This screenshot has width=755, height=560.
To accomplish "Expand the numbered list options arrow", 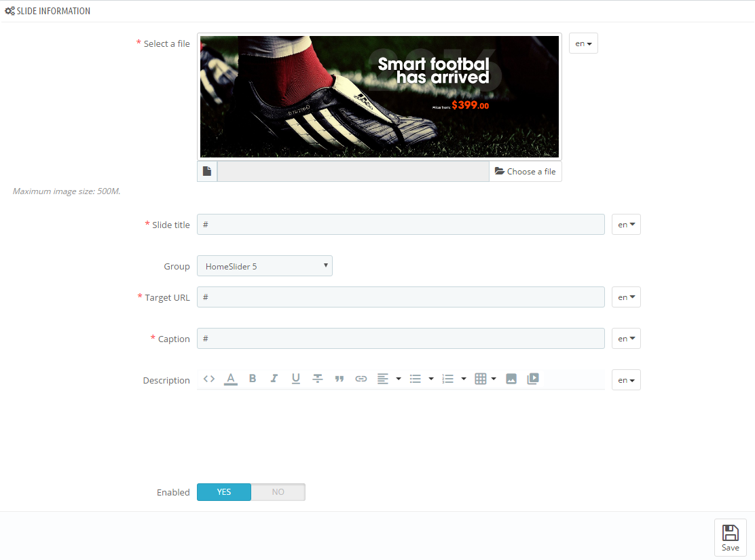I will click(464, 379).
